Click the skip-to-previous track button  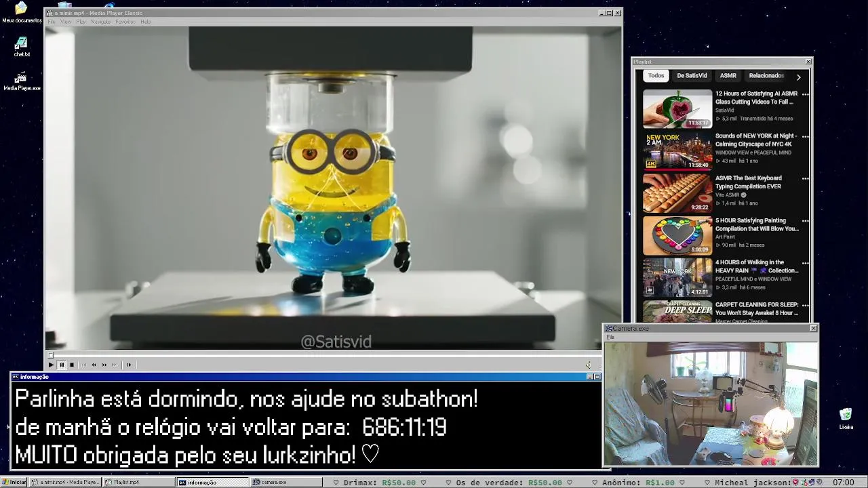[x=83, y=365]
